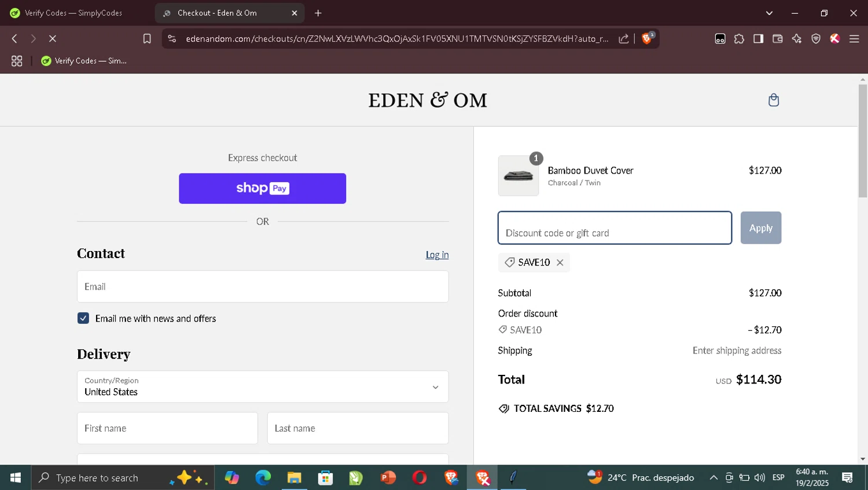
Task: Go forward in browser history
Action: (33, 39)
